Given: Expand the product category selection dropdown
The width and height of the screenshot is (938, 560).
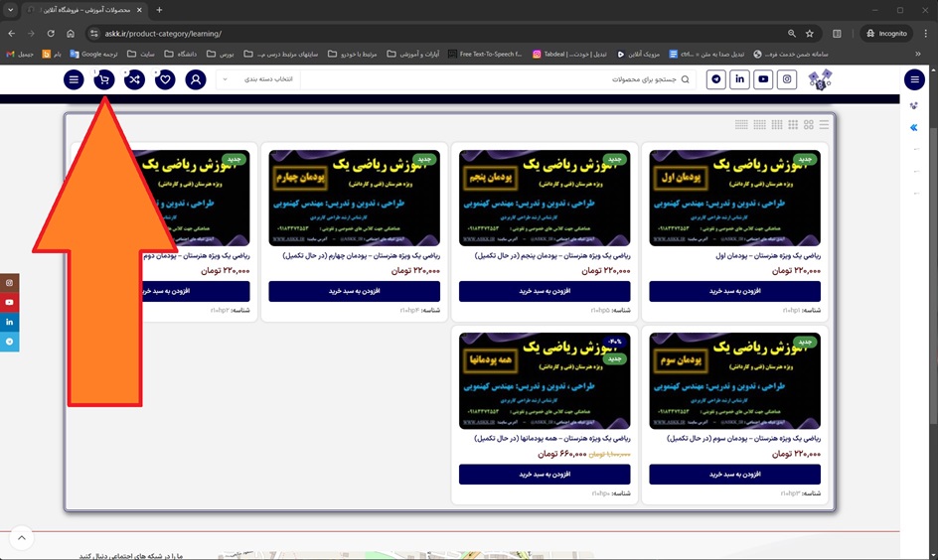Looking at the screenshot, I should point(256,79).
